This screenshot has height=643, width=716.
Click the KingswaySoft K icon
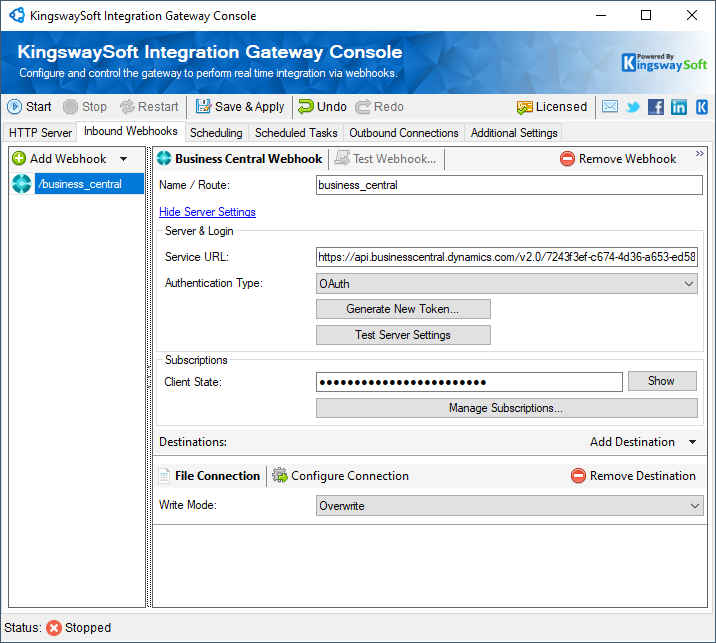coord(701,107)
